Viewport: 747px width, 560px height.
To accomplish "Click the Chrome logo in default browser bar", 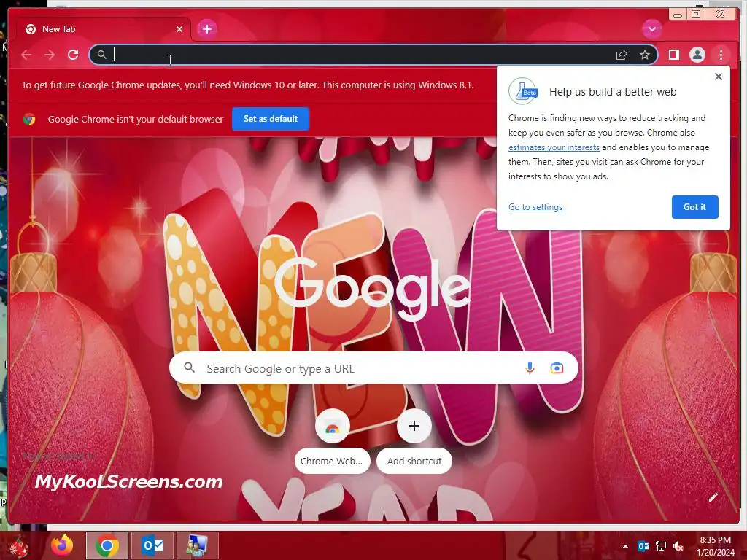I will click(x=29, y=119).
